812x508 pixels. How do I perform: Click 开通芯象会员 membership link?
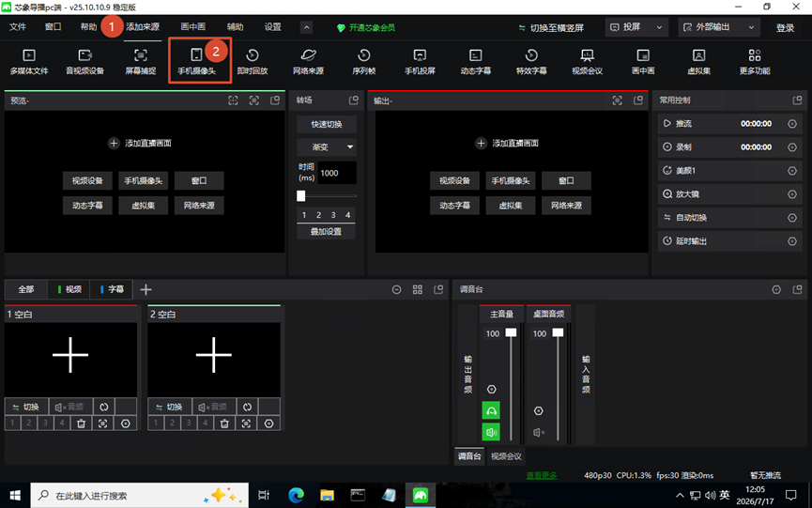pos(365,28)
